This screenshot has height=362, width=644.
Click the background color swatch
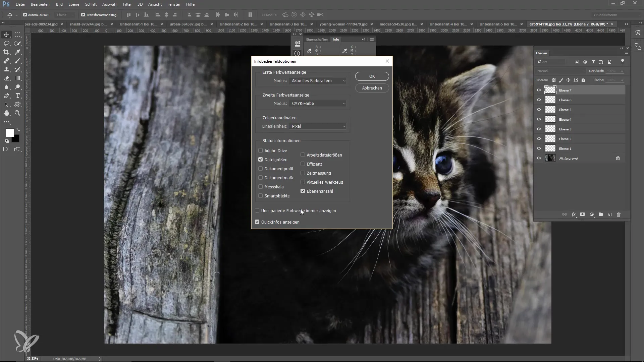16,139
